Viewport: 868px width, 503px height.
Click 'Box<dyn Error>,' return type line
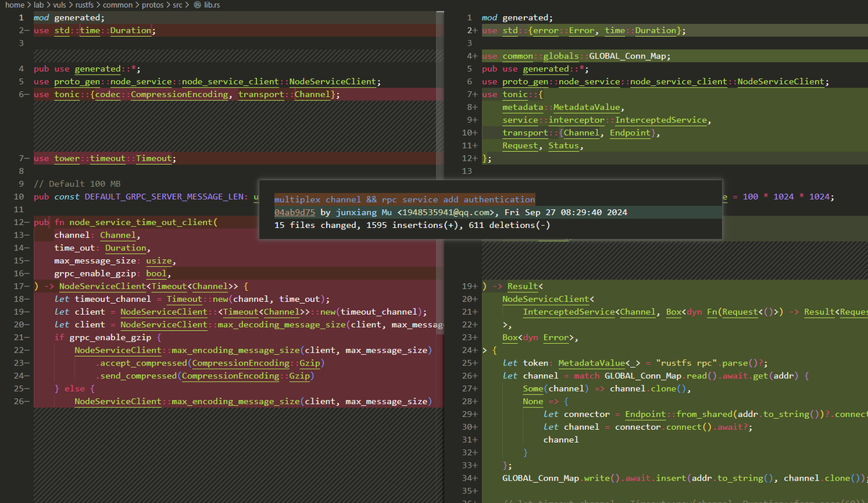point(541,337)
